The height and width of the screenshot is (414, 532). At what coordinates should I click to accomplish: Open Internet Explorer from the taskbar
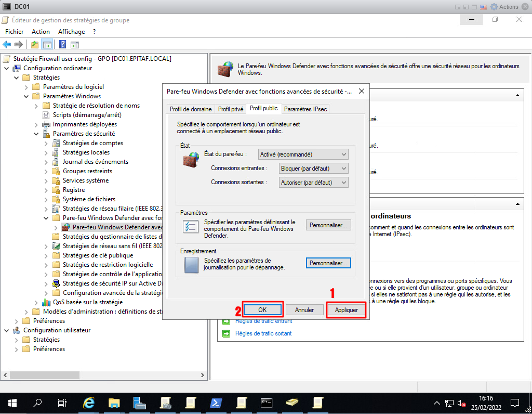(x=89, y=403)
